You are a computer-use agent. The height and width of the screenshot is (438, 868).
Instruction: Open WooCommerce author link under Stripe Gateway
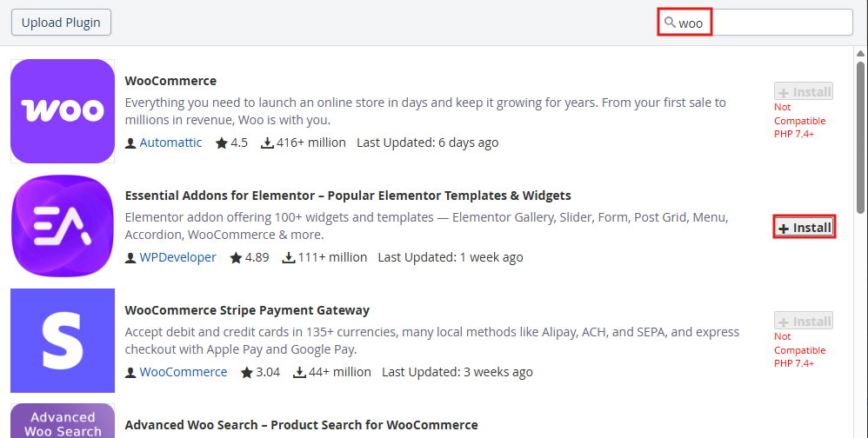pos(183,373)
